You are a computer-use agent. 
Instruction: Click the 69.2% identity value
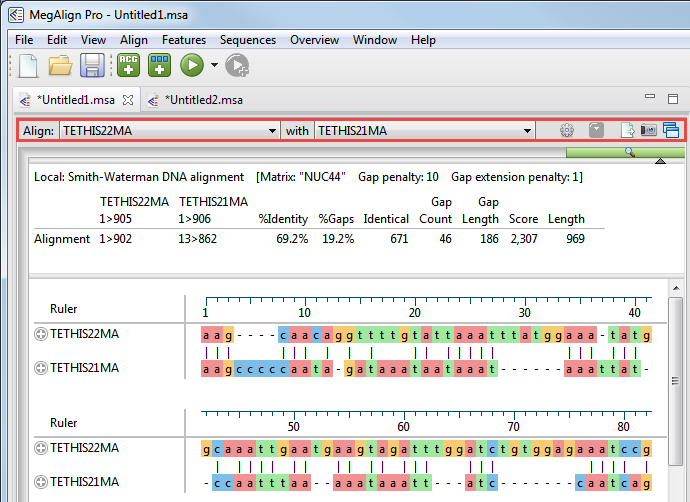[292, 239]
